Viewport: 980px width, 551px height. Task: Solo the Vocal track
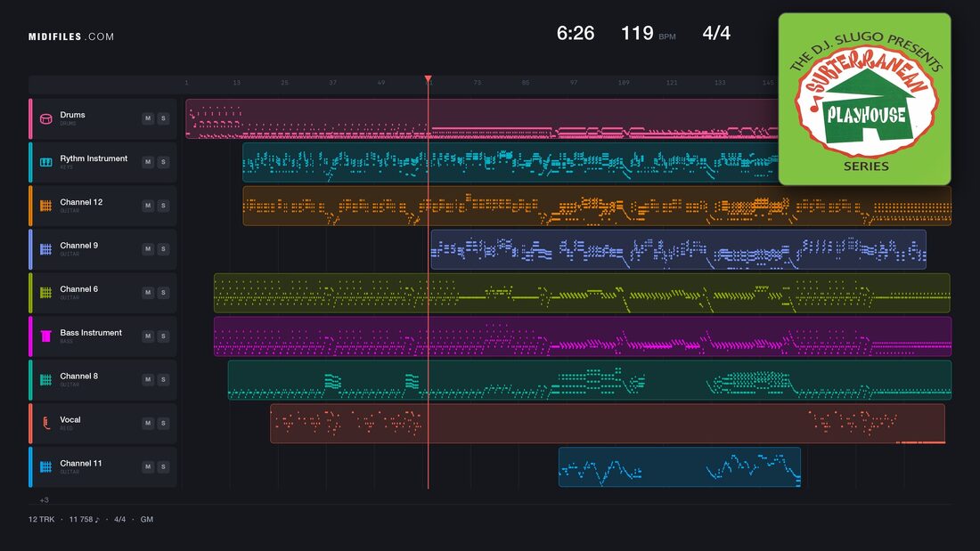[163, 423]
